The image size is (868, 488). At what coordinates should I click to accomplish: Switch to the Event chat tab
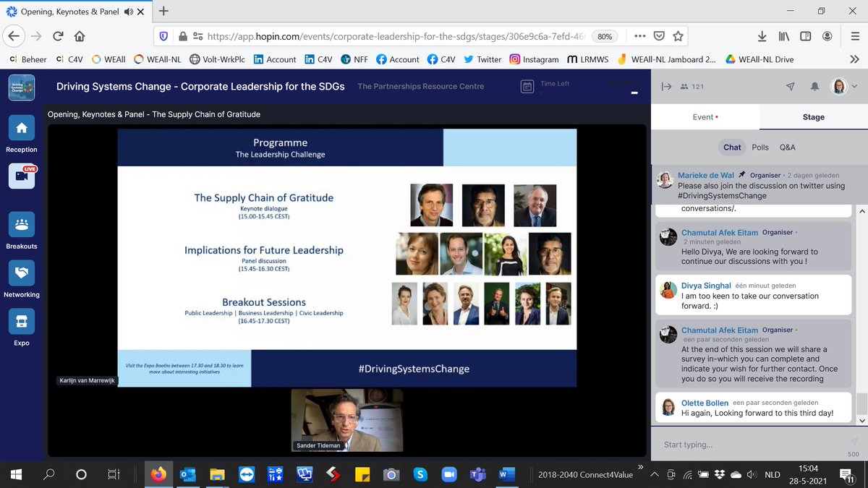(705, 116)
